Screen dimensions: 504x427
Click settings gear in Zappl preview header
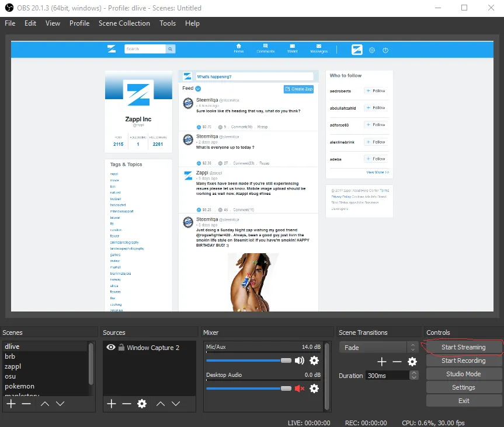point(372,50)
